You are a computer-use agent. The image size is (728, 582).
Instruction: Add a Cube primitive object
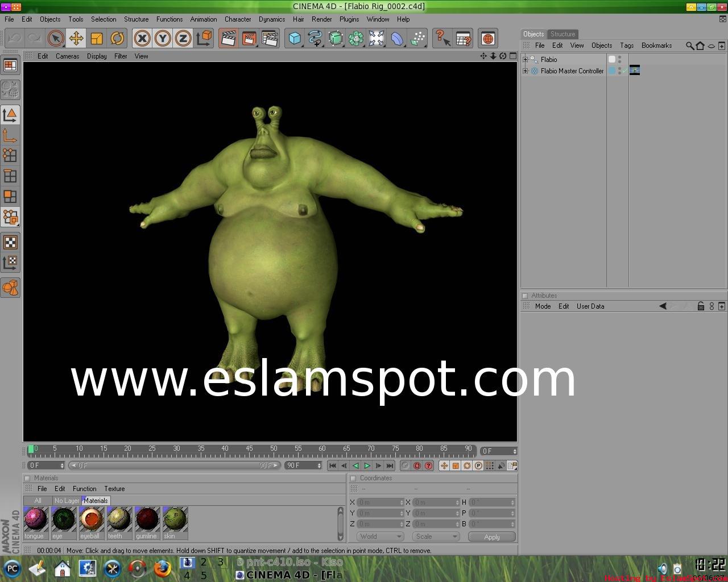pyautogui.click(x=295, y=39)
